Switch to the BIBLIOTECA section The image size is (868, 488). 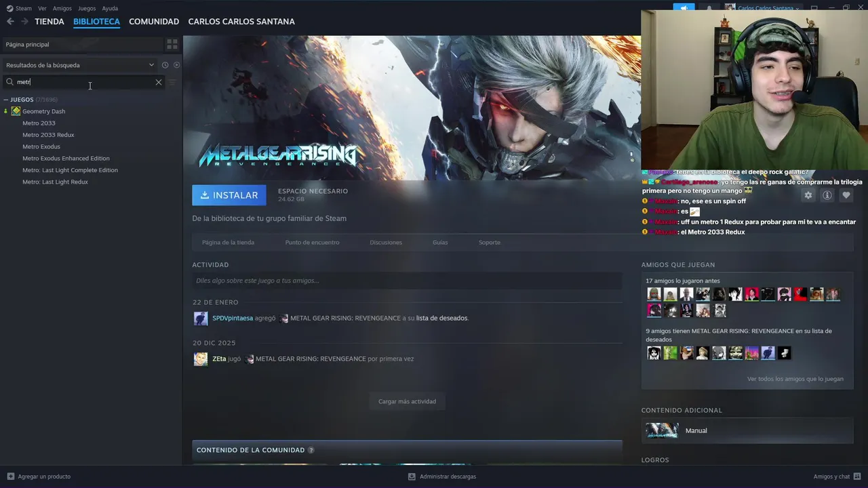pyautogui.click(x=96, y=22)
